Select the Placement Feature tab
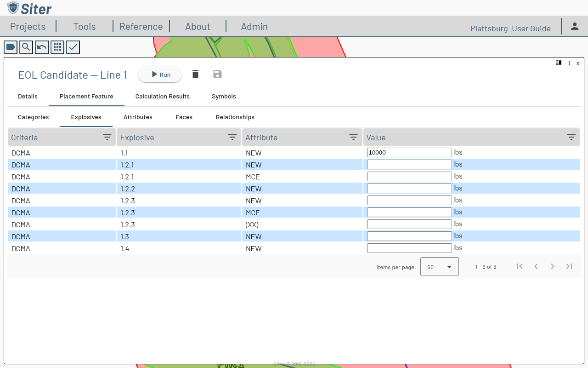The image size is (588, 368). click(86, 97)
